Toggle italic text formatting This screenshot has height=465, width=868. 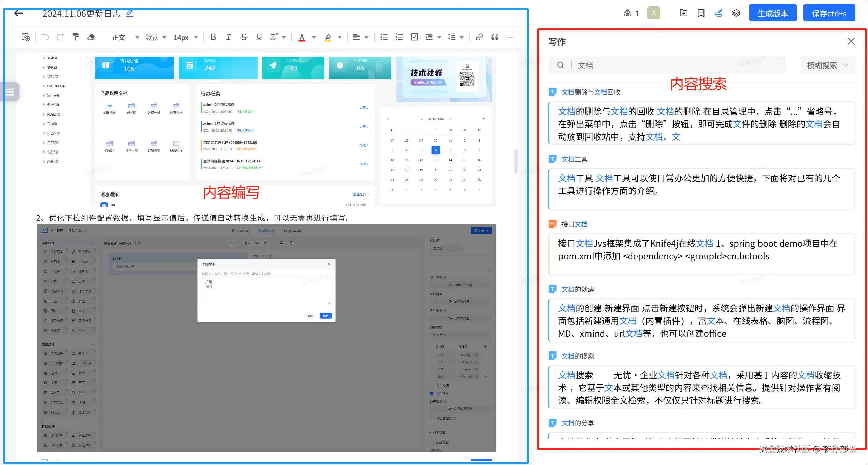pyautogui.click(x=228, y=37)
